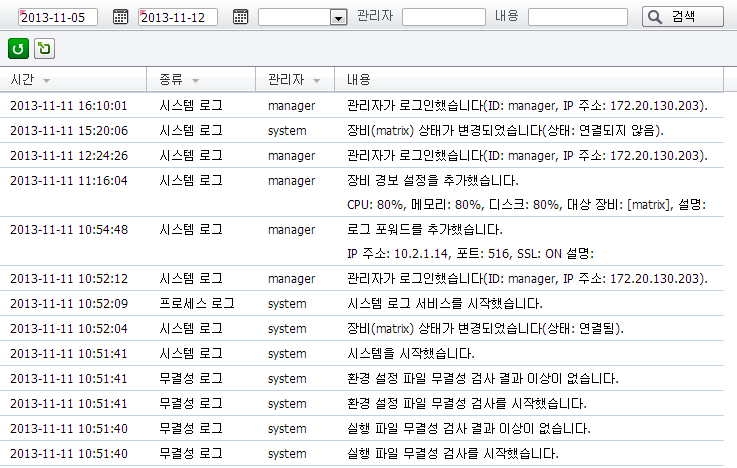This screenshot has height=468, width=737.
Task: Focus the 관리자 filter text field
Action: coord(444,17)
